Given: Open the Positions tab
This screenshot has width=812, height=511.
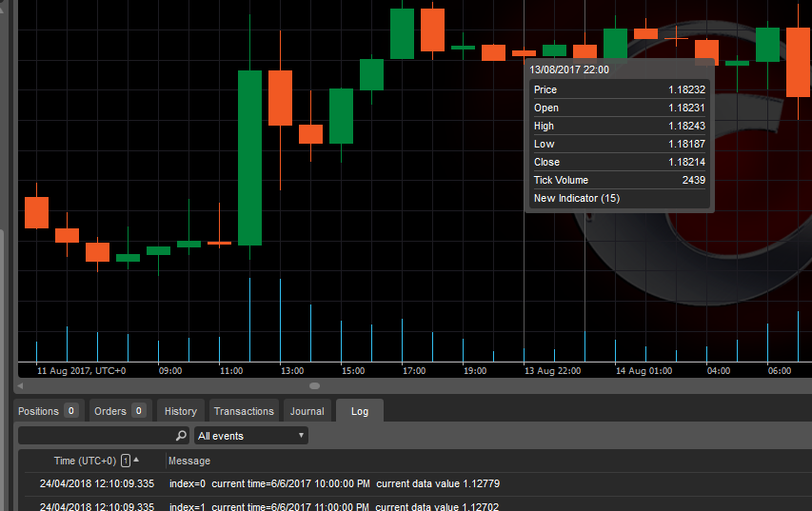Looking at the screenshot, I should [48, 411].
